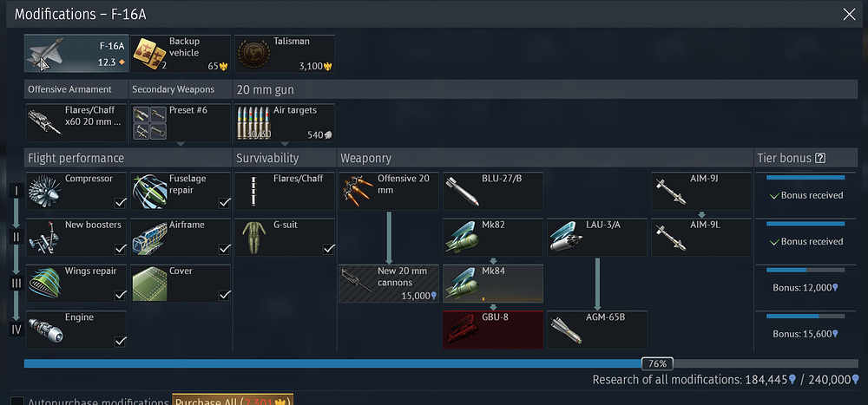Image resolution: width=868 pixels, height=405 pixels.
Task: Select the Air targets ammo belt icon
Action: (254, 122)
